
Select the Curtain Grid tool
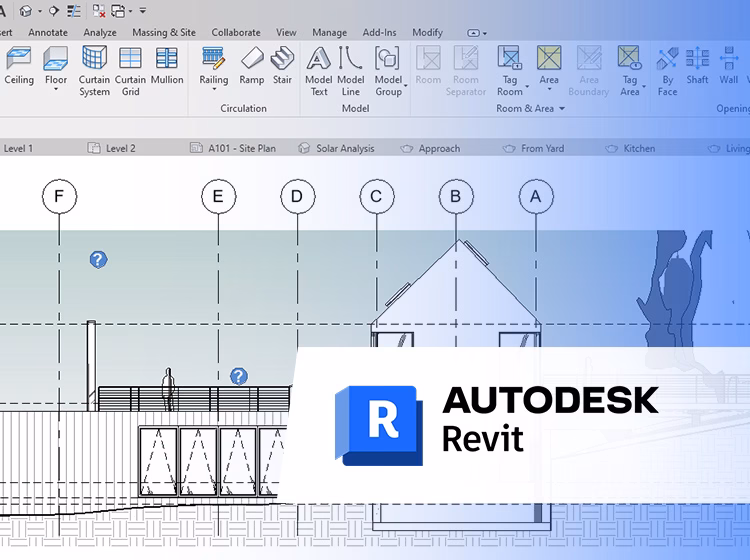click(130, 68)
